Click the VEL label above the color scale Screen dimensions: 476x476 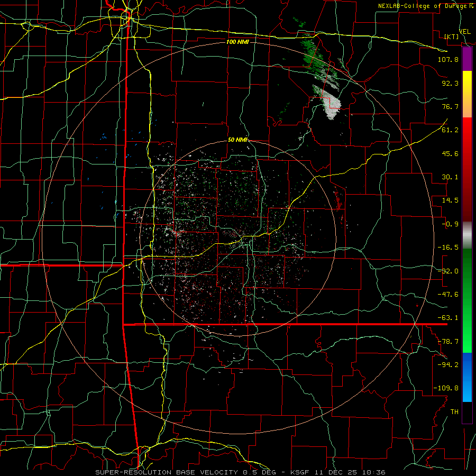coord(465,32)
